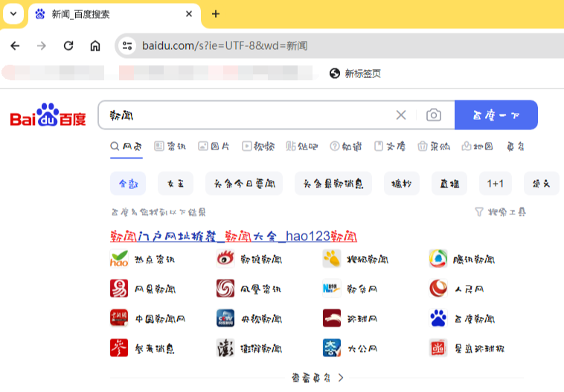Select the 直播 filter chip

(449, 184)
